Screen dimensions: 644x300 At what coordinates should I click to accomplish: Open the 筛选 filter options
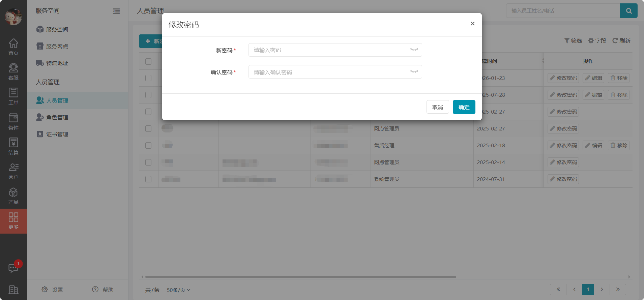pos(573,41)
